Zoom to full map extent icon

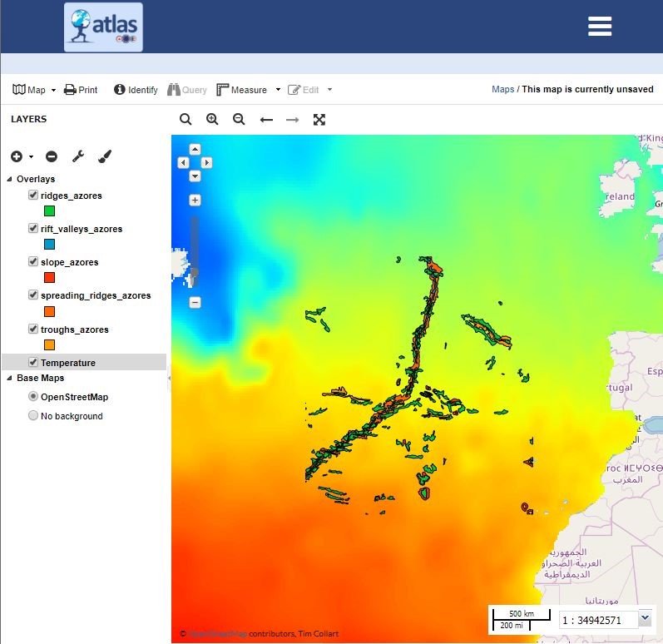(319, 120)
